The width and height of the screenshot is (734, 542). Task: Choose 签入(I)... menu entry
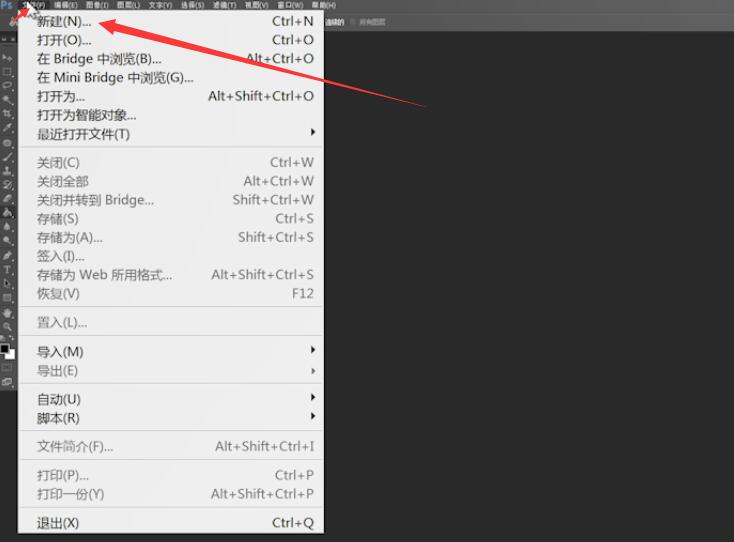(x=171, y=256)
